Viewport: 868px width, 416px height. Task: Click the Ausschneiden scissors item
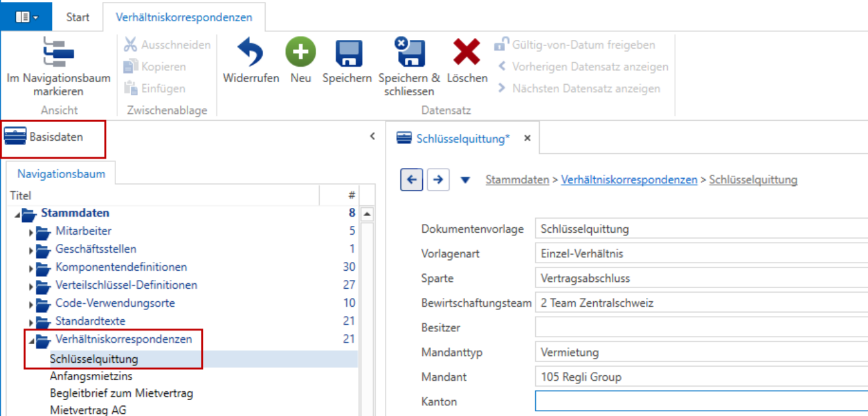(167, 45)
